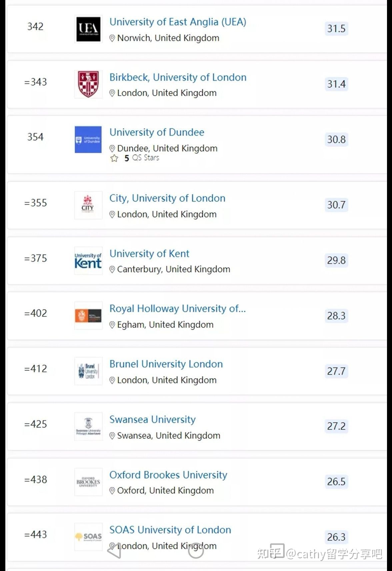Go to Swansea University page
This screenshot has width=392, height=571.
click(x=153, y=420)
